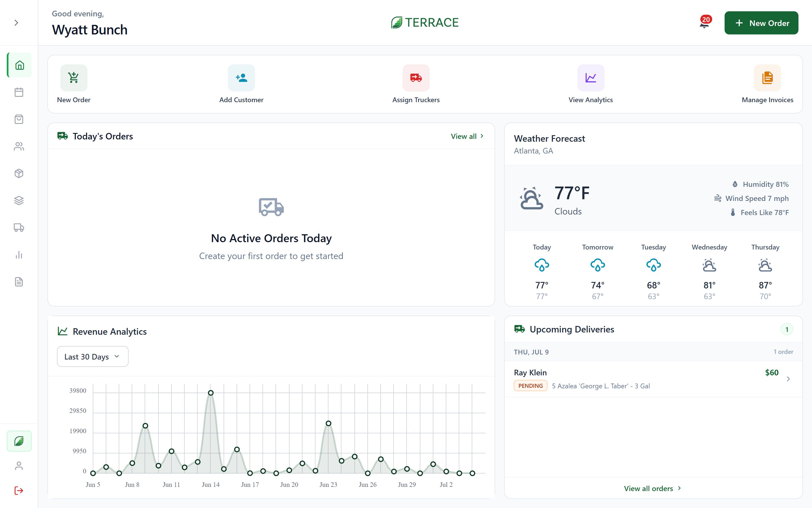Select Wednesday's partly cloudy forecast icon
This screenshot has width=812, height=508.
tap(709, 265)
